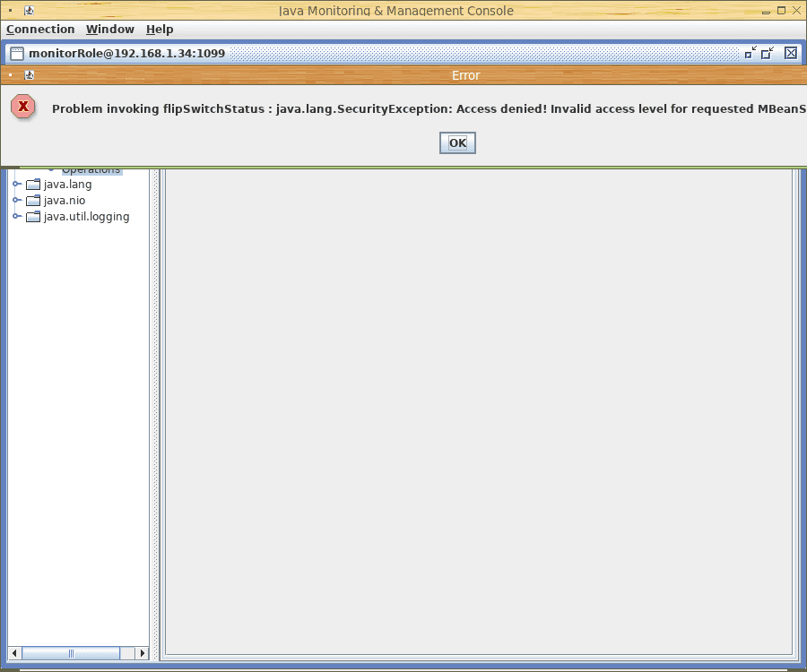Image resolution: width=807 pixels, height=672 pixels.
Task: Maximize the Java Monitoring Console window
Action: [x=781, y=10]
